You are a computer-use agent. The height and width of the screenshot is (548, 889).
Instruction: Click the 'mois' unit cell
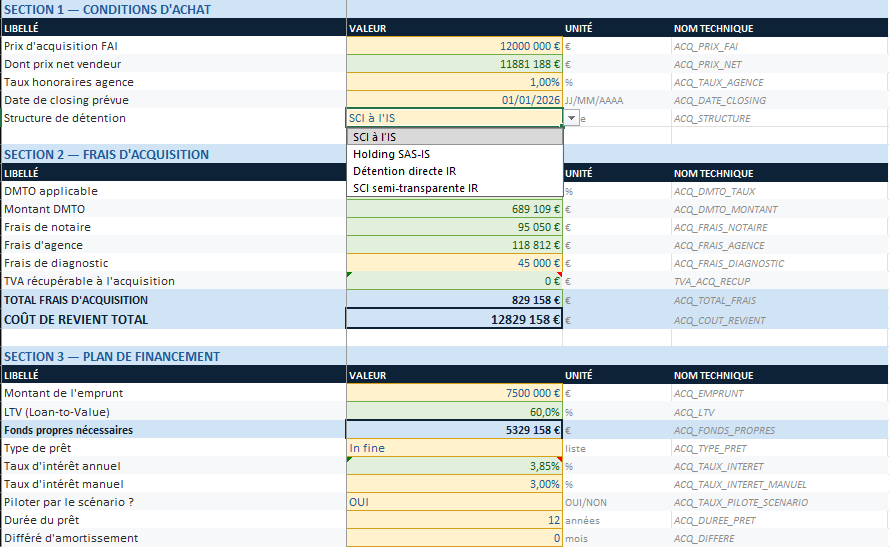pyautogui.click(x=576, y=539)
